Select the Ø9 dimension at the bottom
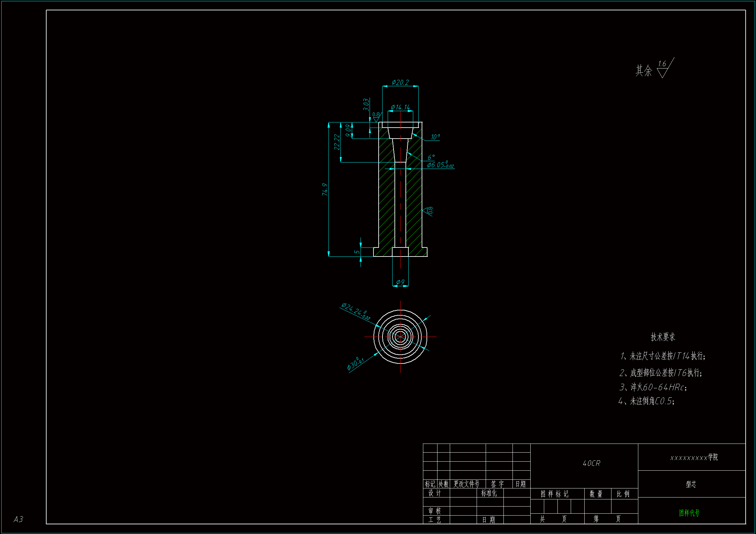This screenshot has height=534, width=756. click(400, 282)
